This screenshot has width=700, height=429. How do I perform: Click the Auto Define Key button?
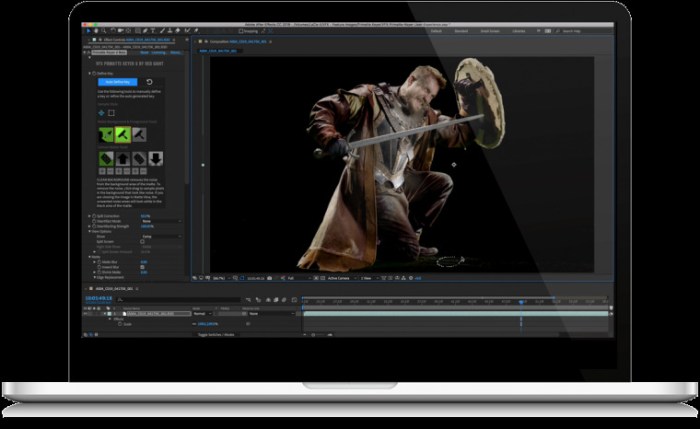pyautogui.click(x=118, y=82)
